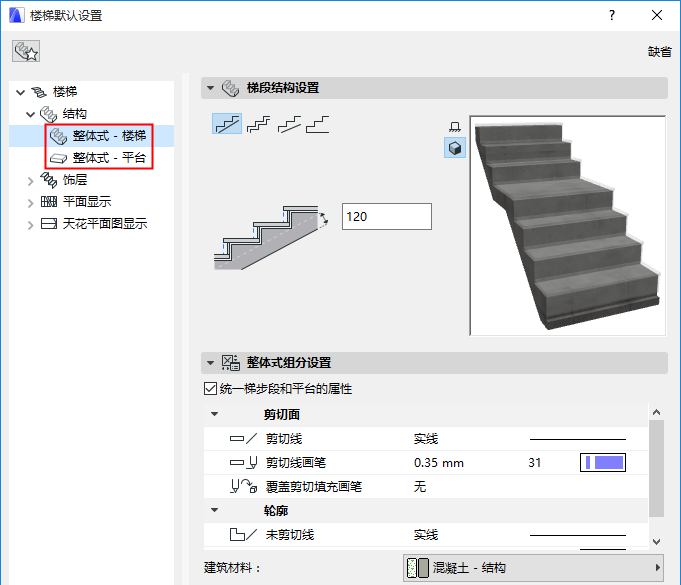Image resolution: width=681 pixels, height=585 pixels.
Task: Collapse the 楼梯 tree node
Action: coord(20,92)
